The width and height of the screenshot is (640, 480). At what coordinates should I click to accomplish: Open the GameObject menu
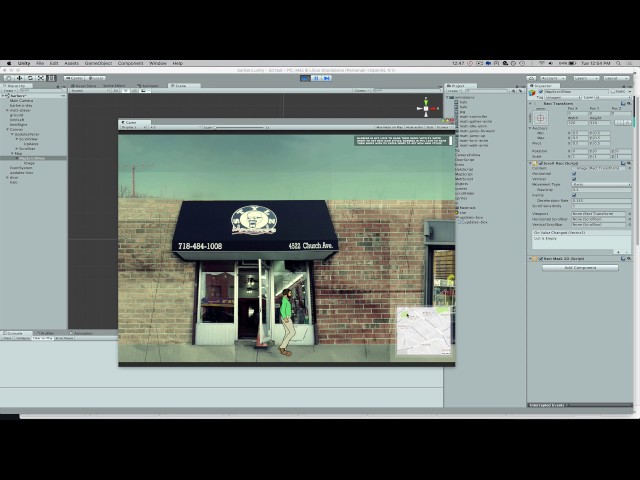pos(98,63)
